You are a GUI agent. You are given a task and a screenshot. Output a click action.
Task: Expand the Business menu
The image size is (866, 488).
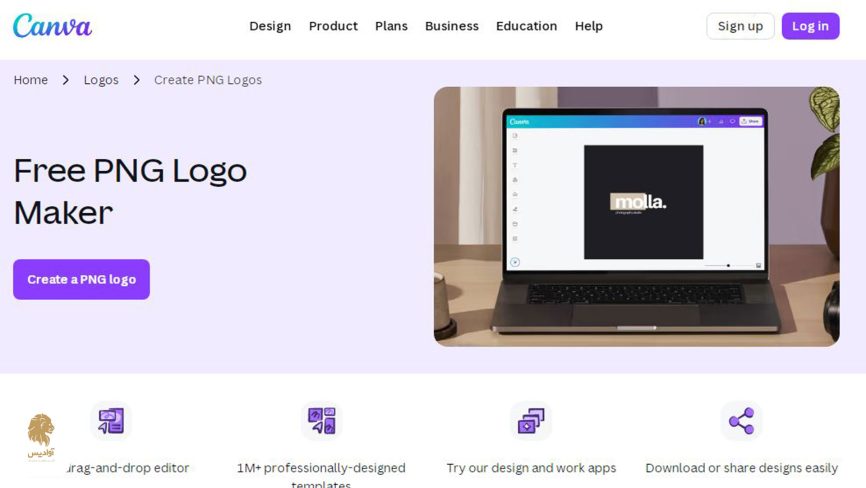point(452,26)
